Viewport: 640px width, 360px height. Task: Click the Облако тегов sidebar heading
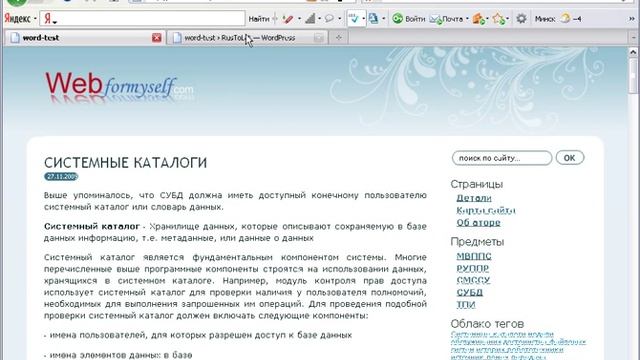click(487, 324)
